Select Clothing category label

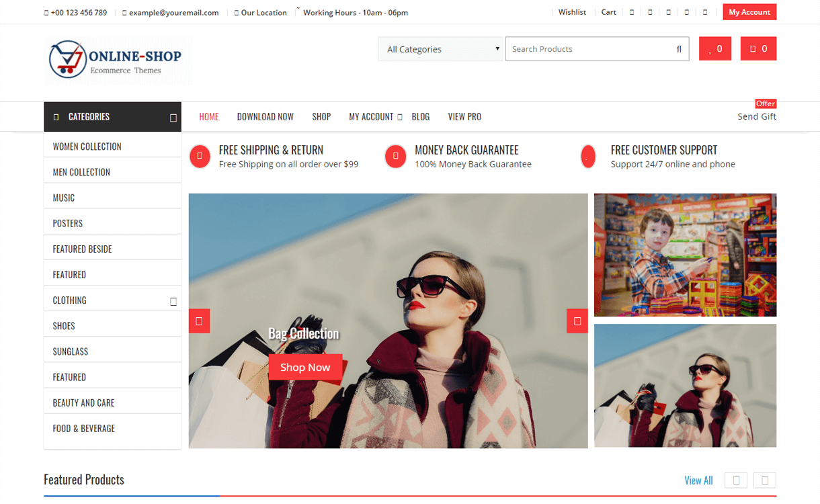coord(70,300)
